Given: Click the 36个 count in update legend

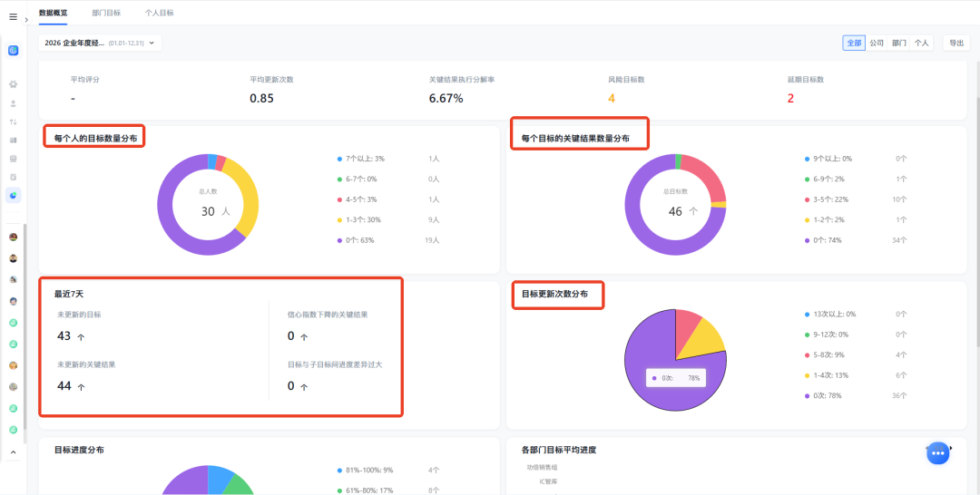Looking at the screenshot, I should coord(899,396).
